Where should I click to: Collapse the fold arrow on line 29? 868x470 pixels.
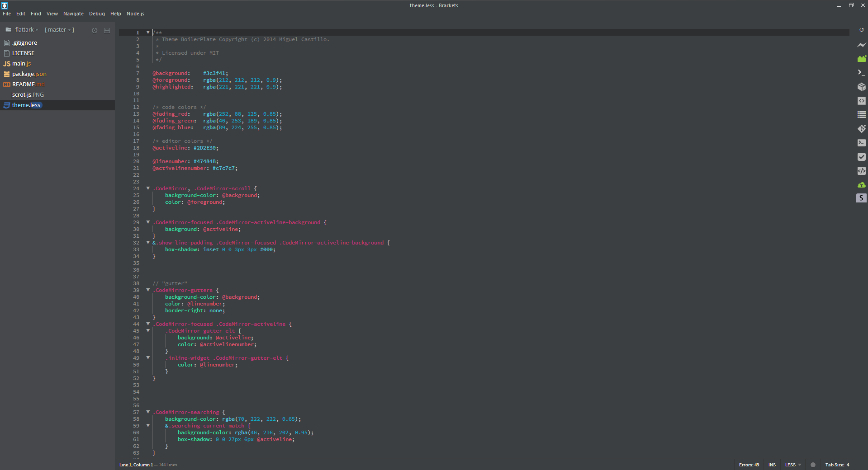148,222
